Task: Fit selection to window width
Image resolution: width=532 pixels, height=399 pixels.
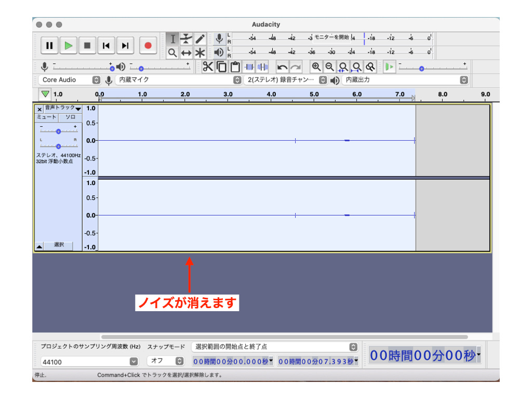Action: (343, 67)
